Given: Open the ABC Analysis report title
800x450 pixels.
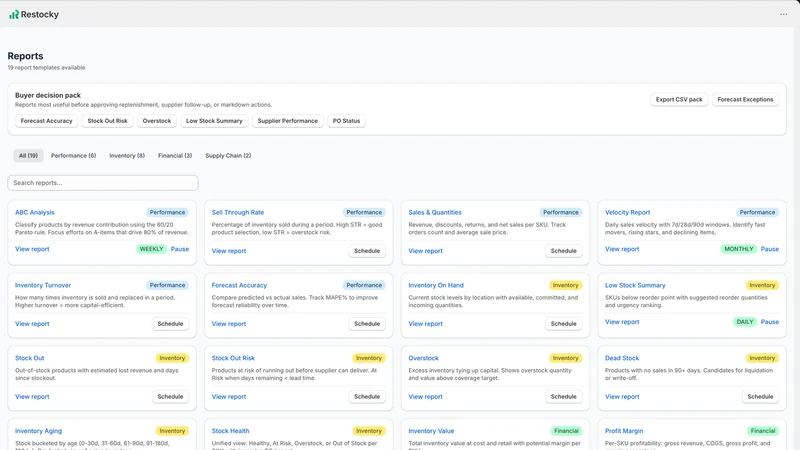Looking at the screenshot, I should click(35, 212).
